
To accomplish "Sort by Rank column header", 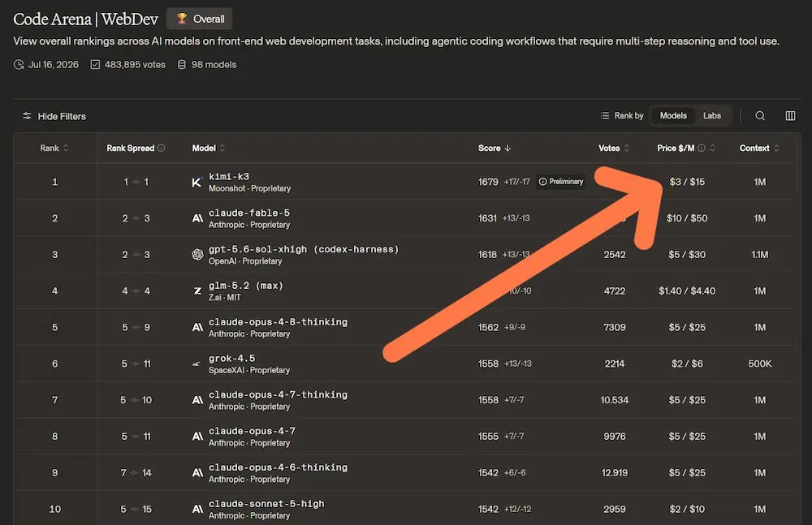I will click(54, 148).
